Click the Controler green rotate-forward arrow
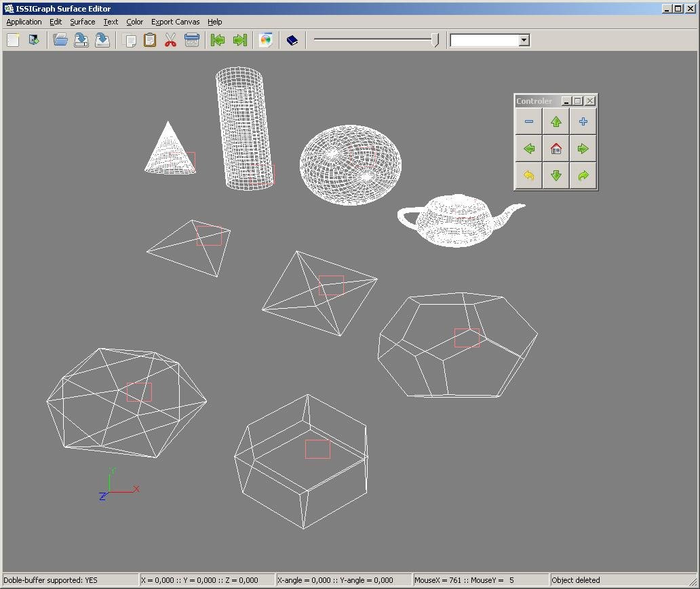 (583, 176)
